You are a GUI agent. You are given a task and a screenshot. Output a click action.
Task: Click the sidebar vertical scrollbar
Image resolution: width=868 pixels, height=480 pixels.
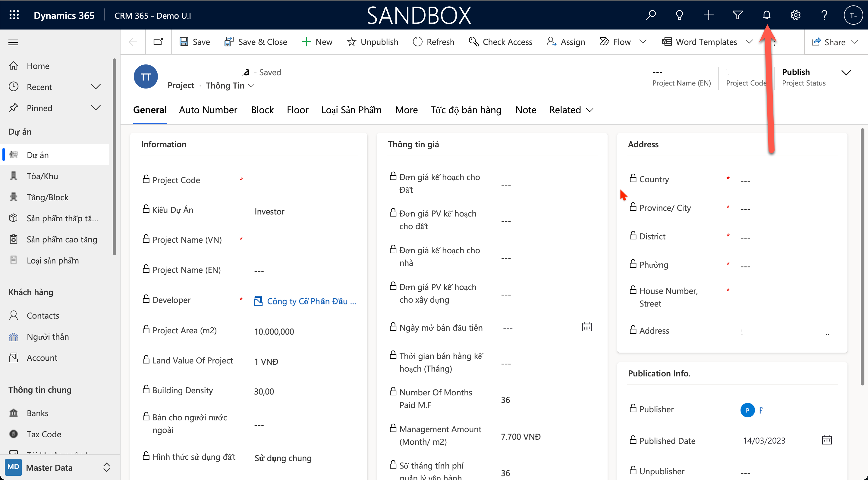pos(115,157)
